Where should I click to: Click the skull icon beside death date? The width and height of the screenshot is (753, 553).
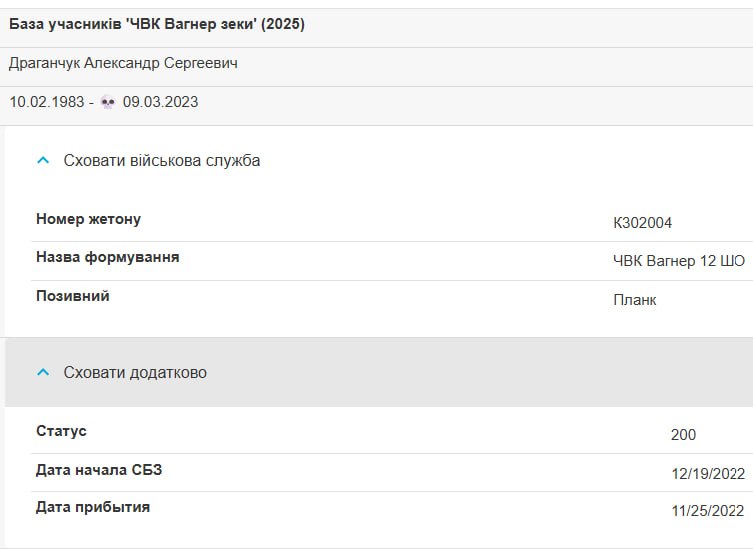click(108, 102)
